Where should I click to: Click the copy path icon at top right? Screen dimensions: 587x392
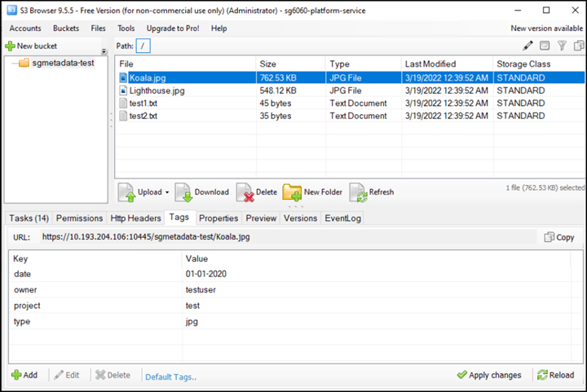(579, 46)
